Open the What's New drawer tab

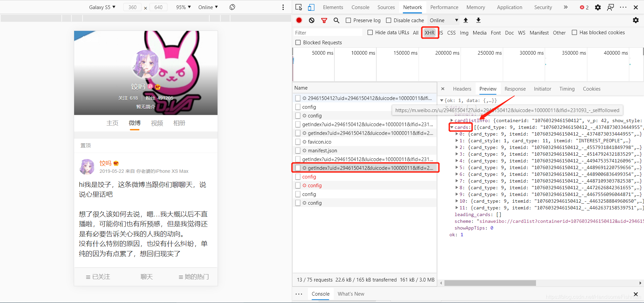pyautogui.click(x=351, y=294)
